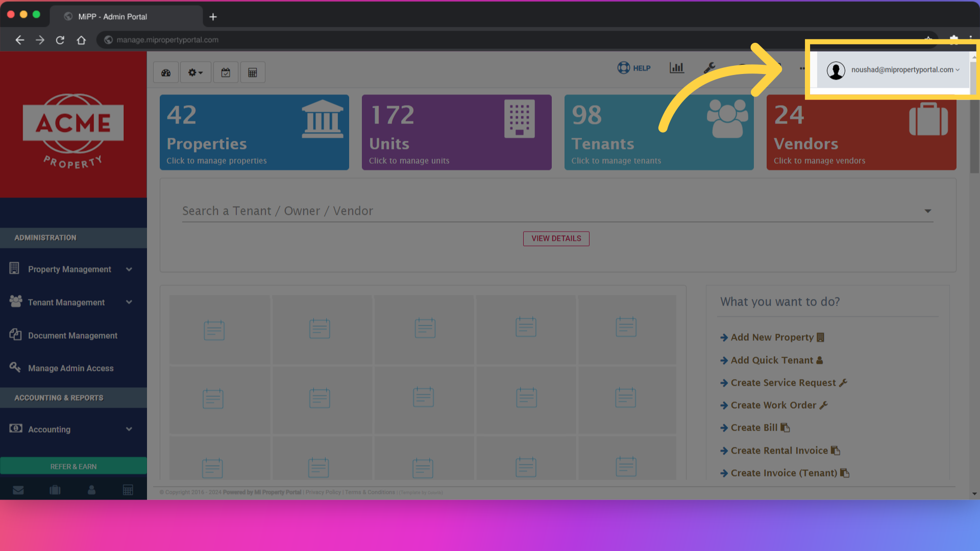This screenshot has height=551, width=980.
Task: Open the HELP link
Action: click(x=633, y=68)
